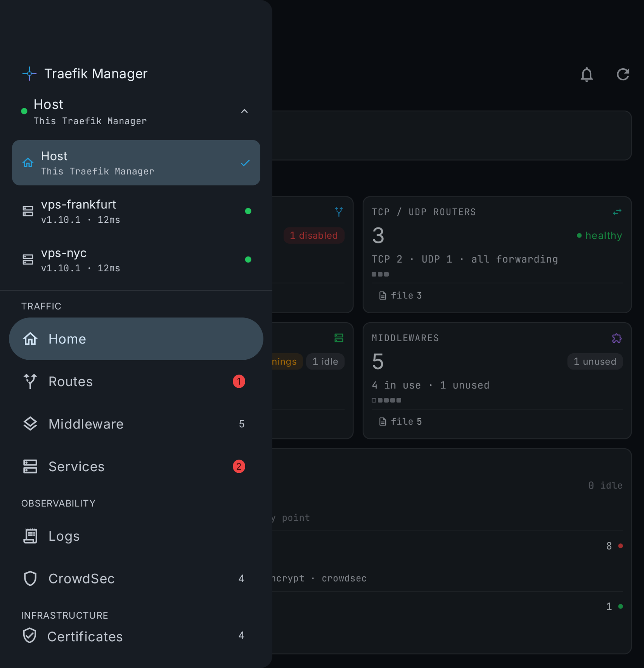Click the Logs receipt icon

point(30,536)
